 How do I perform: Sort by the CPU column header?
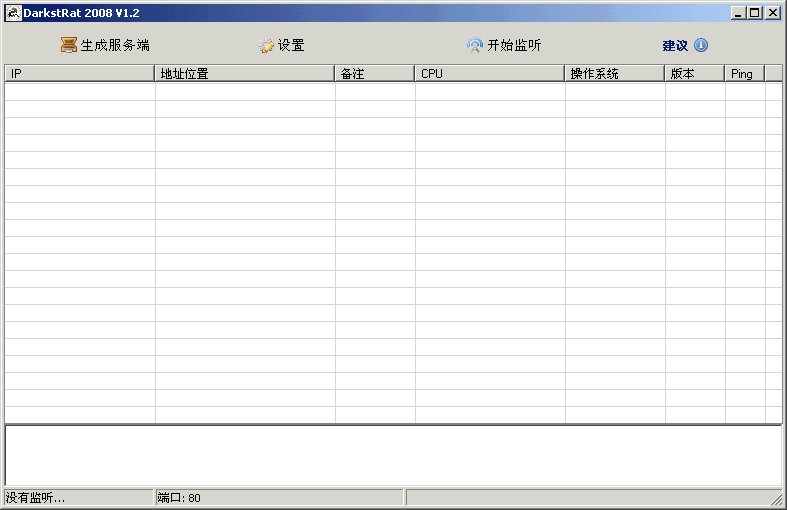pos(490,74)
